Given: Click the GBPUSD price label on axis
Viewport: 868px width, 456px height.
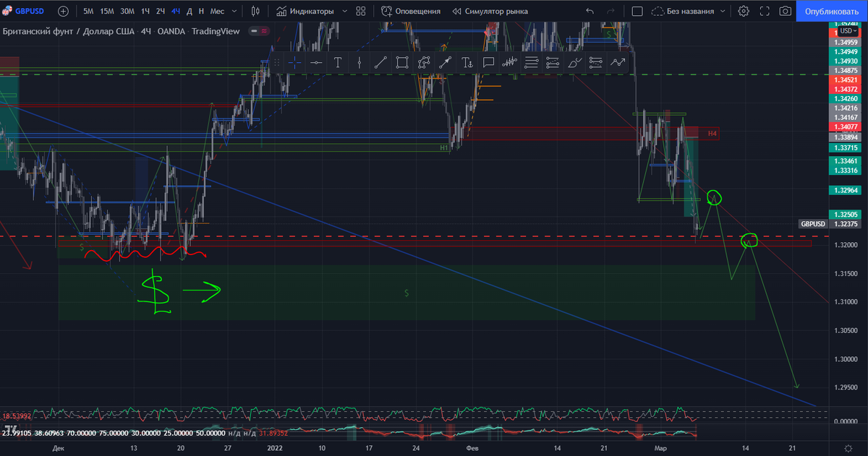Looking at the screenshot, I should [813, 224].
